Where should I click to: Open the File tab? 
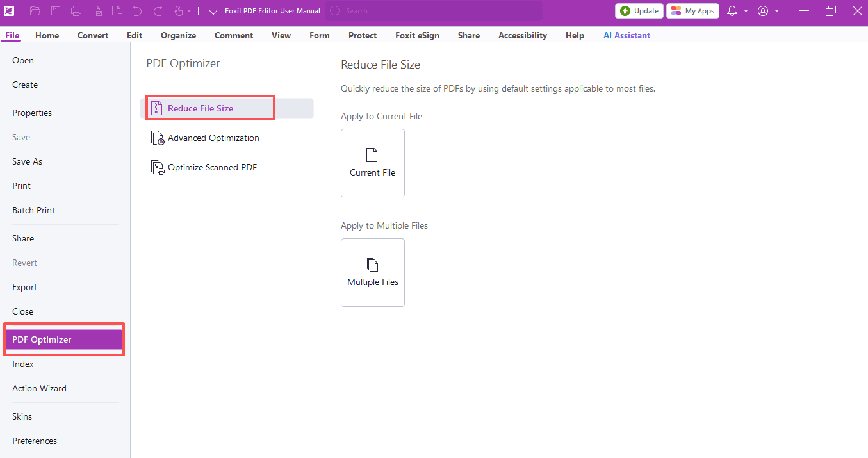pyautogui.click(x=12, y=35)
